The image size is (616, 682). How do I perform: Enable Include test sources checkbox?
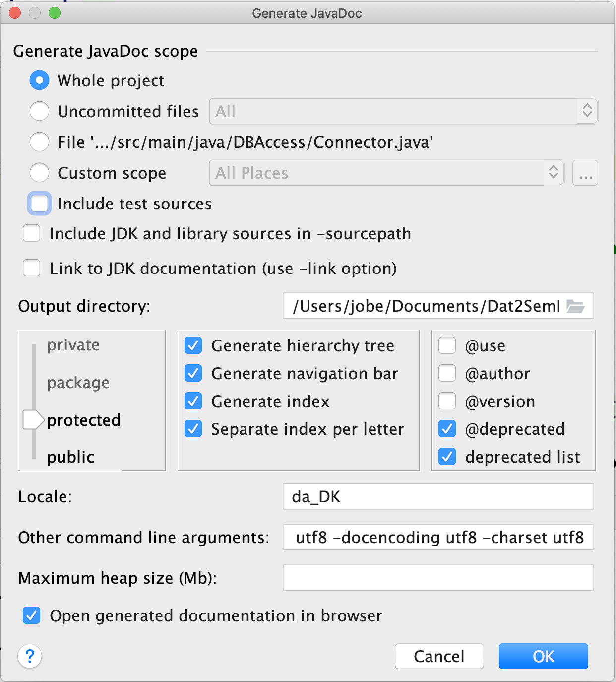(x=40, y=204)
